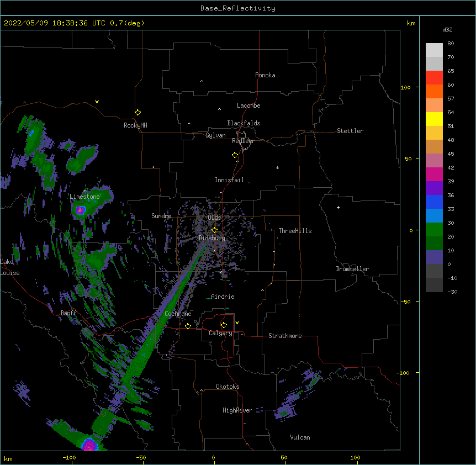
Task: Click the yellow diamond marker south of RedDeer
Action: click(x=235, y=155)
